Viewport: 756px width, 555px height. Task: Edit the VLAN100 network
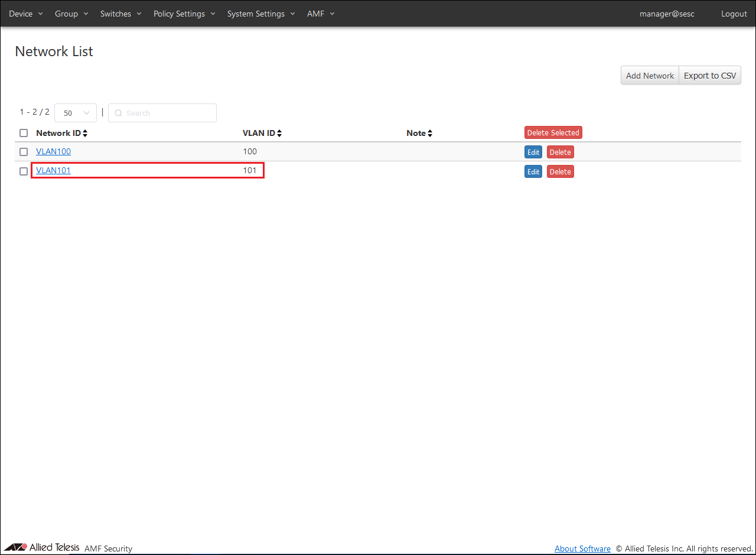point(533,152)
